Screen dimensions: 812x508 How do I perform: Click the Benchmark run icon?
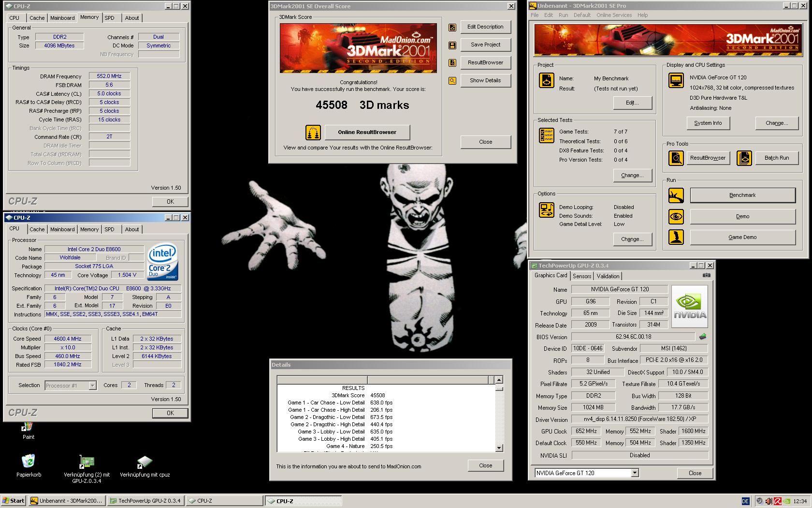[676, 195]
